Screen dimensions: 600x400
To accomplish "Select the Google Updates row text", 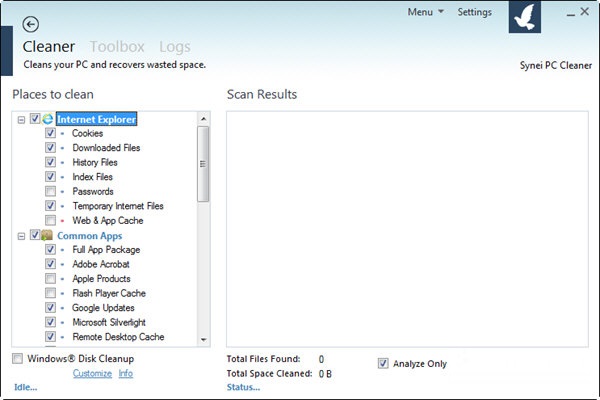I will coord(103,308).
